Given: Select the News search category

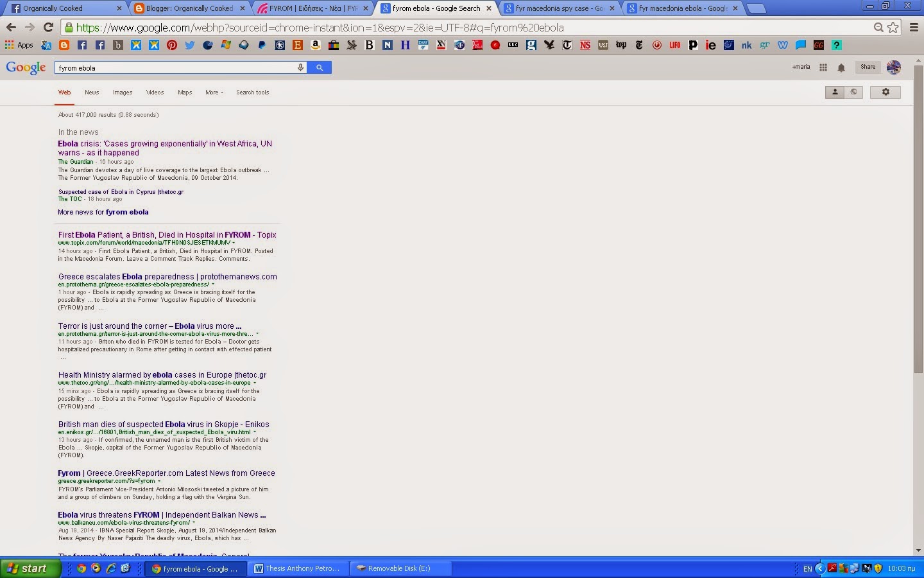Looking at the screenshot, I should click(x=92, y=92).
